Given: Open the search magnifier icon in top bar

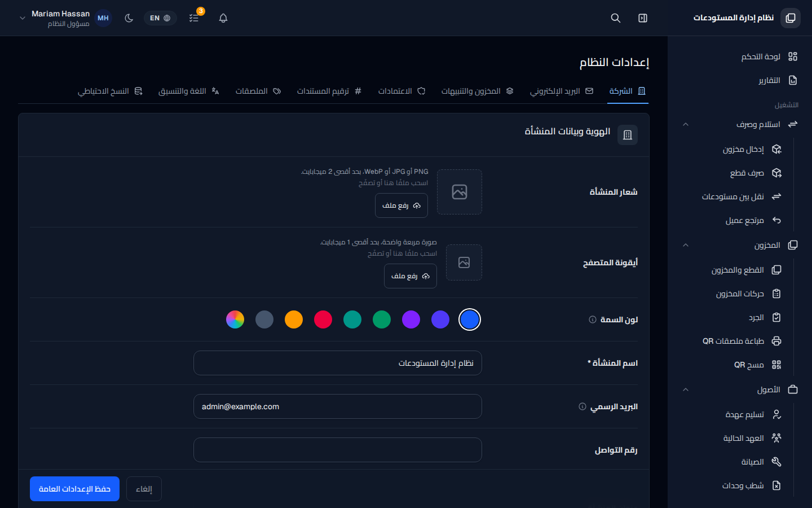Looking at the screenshot, I should pos(616,18).
